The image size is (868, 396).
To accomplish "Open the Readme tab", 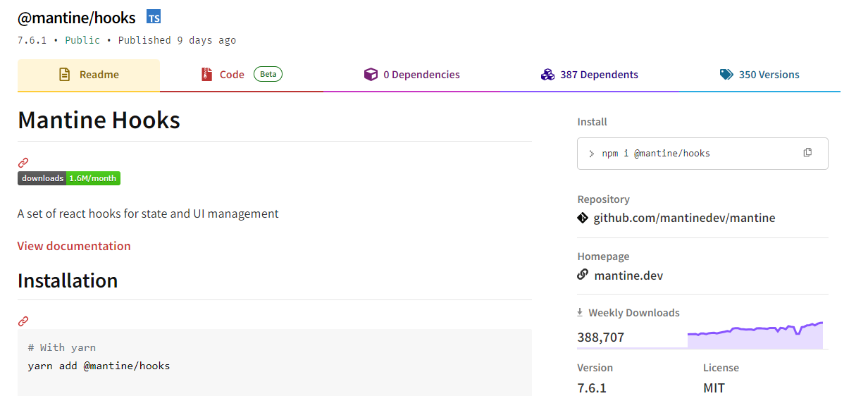I will coord(89,75).
